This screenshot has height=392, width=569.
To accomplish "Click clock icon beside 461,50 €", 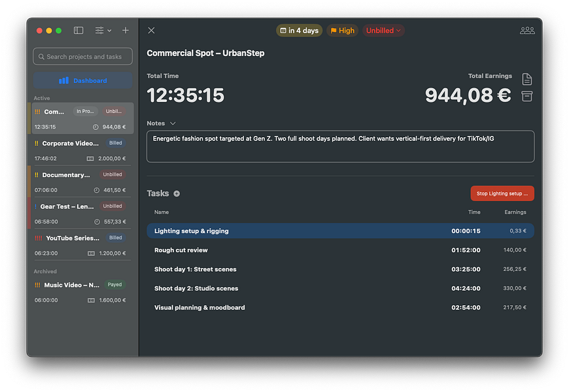I will coord(97,190).
